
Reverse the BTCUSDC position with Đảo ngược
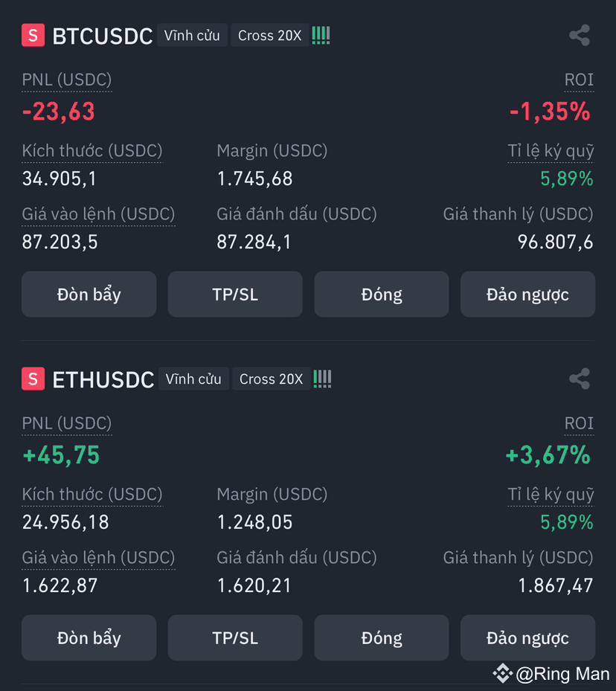(x=528, y=294)
